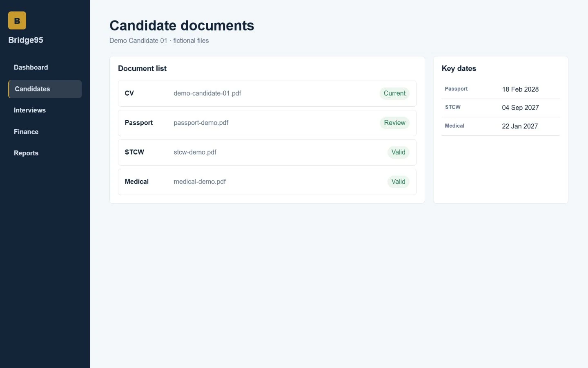Open stcw-demo.pdf file
This screenshot has height=368, width=588.
point(195,152)
